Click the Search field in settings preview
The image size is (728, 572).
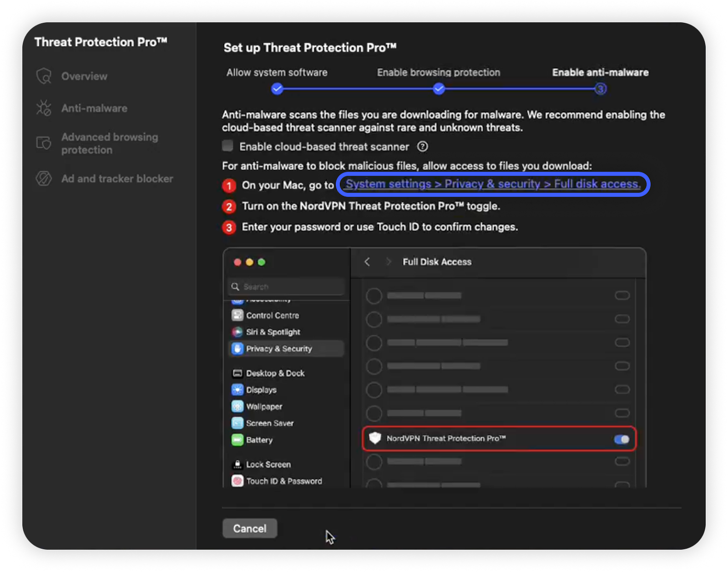pos(287,287)
